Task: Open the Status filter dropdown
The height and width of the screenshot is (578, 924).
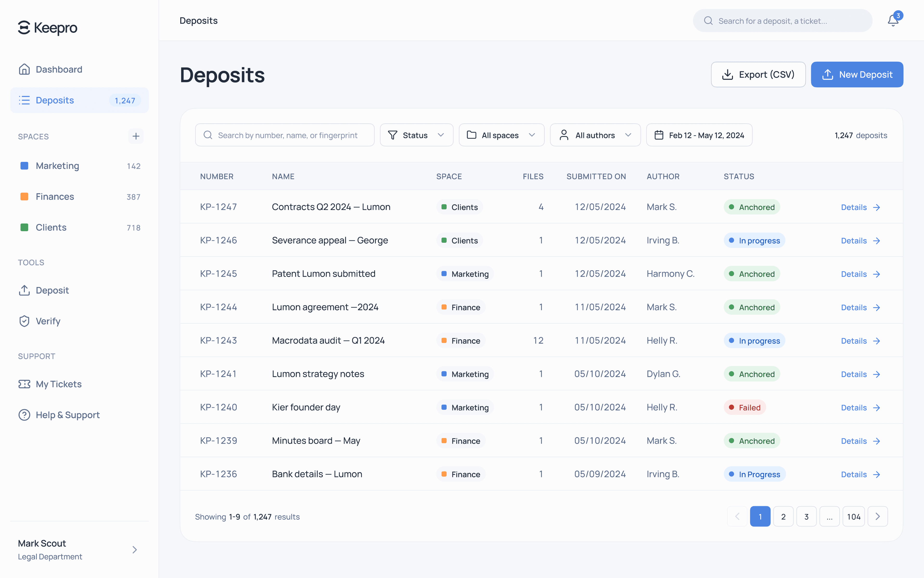Action: 417,135
